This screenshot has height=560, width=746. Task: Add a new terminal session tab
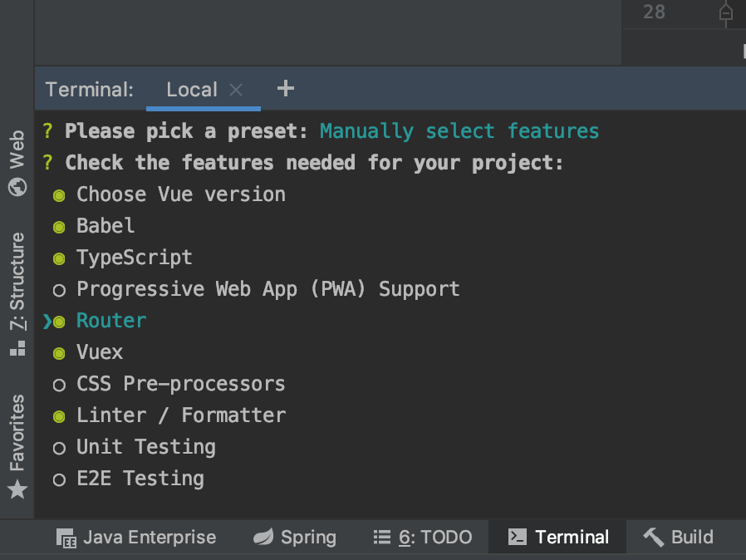[x=285, y=88]
